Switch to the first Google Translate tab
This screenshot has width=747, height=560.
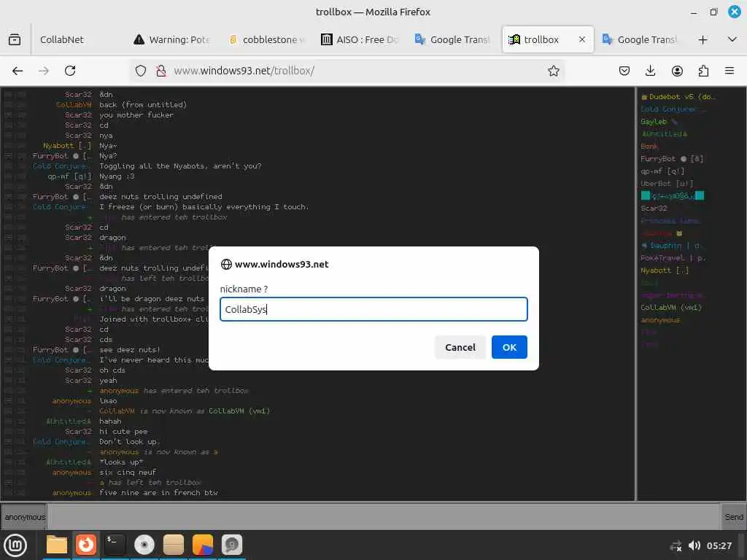click(x=452, y=39)
